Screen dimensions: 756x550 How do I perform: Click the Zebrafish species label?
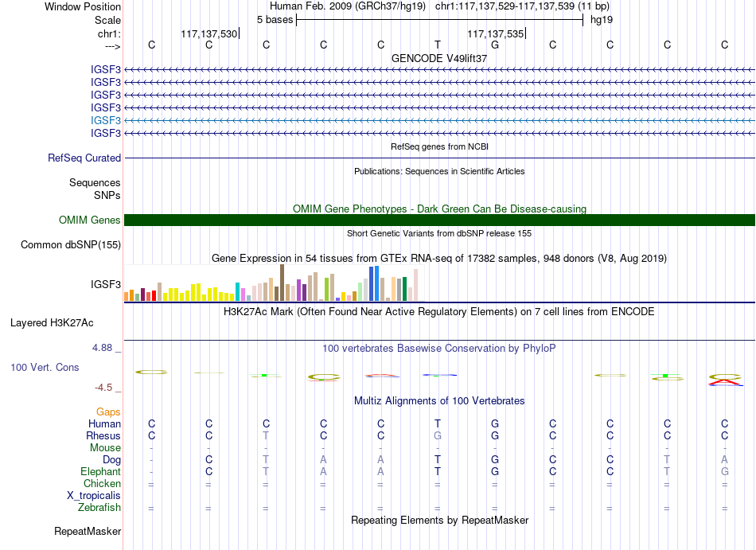99,508
